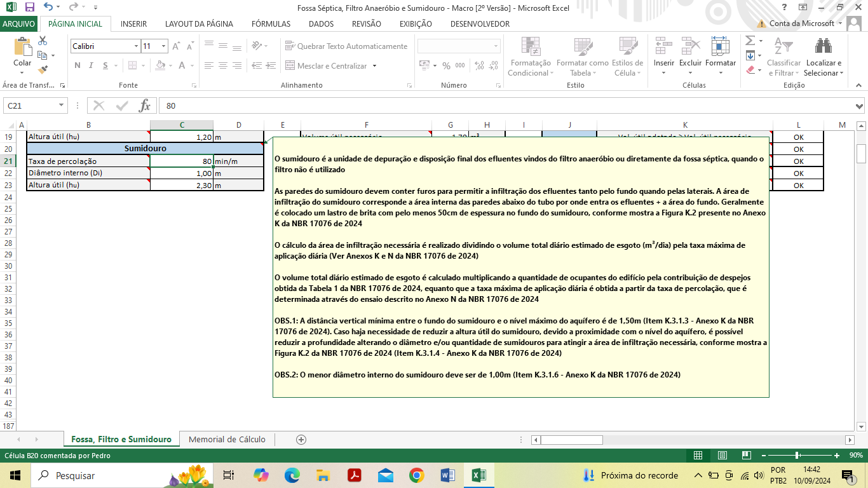Switch to Page Layout view in status bar
Image resolution: width=868 pixels, height=488 pixels.
tap(722, 456)
